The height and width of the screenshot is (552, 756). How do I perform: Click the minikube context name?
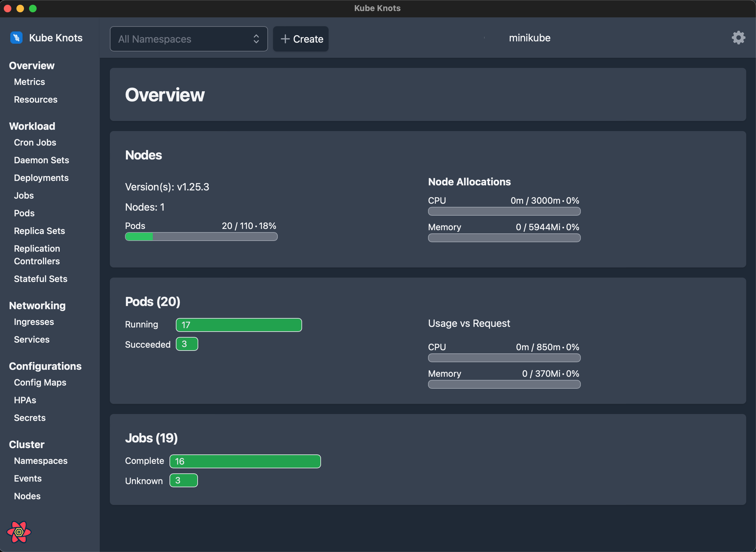coord(529,38)
